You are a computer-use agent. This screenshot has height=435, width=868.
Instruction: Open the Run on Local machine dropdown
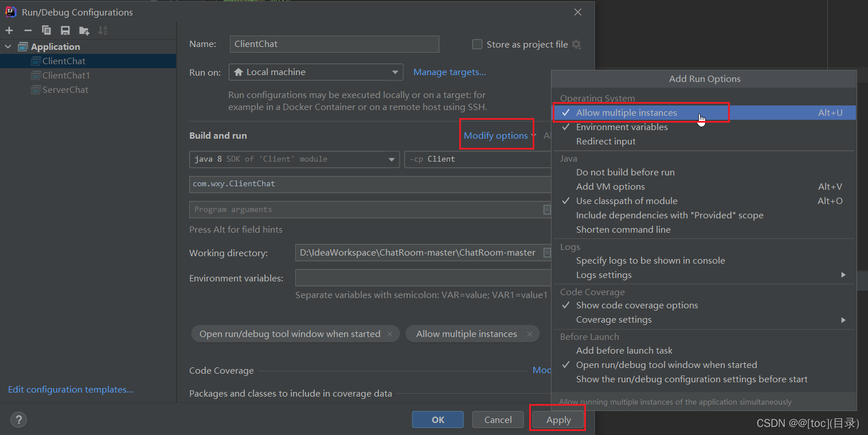click(x=316, y=72)
